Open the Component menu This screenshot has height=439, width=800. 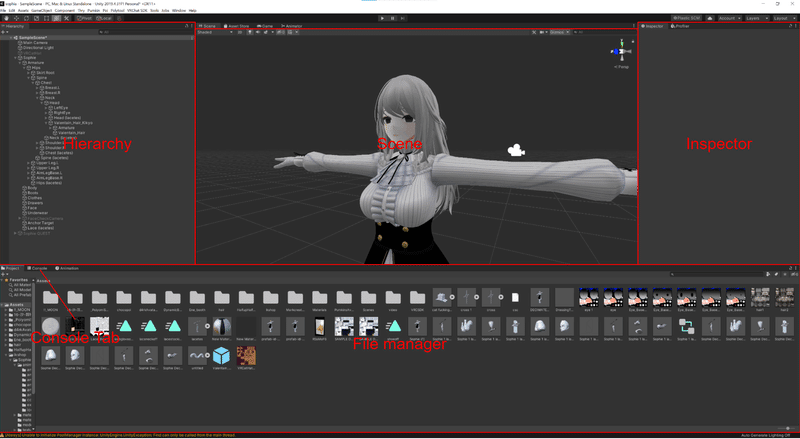[64, 10]
